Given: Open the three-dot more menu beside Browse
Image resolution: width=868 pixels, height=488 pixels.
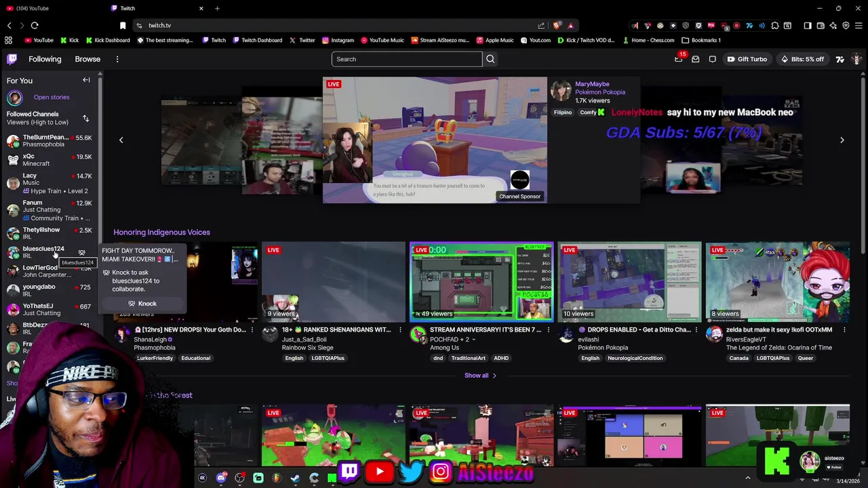Looking at the screenshot, I should point(117,59).
